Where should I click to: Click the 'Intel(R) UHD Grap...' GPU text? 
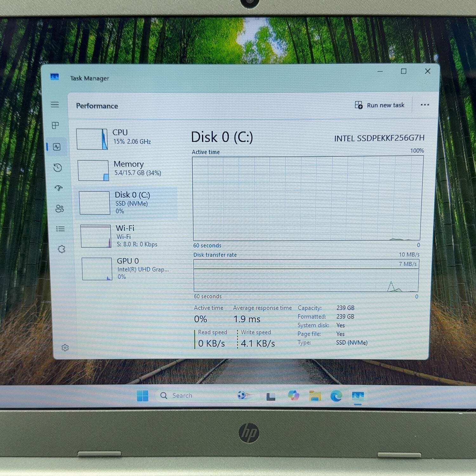[x=143, y=269]
